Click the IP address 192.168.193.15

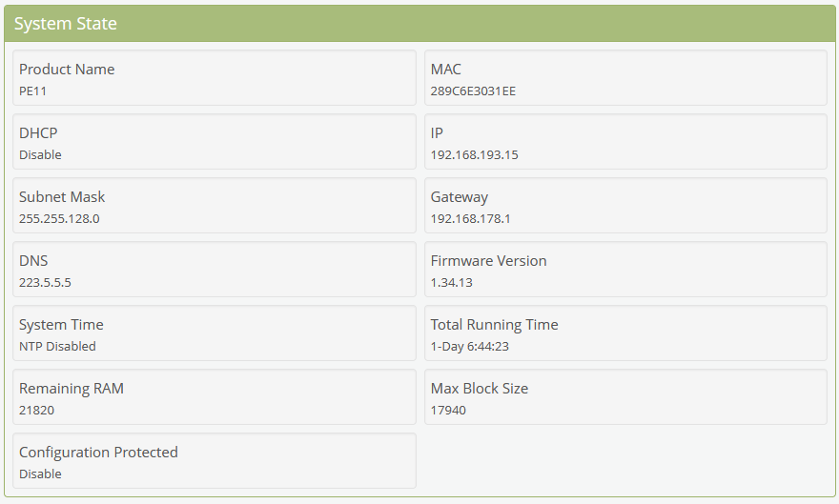pyautogui.click(x=474, y=155)
